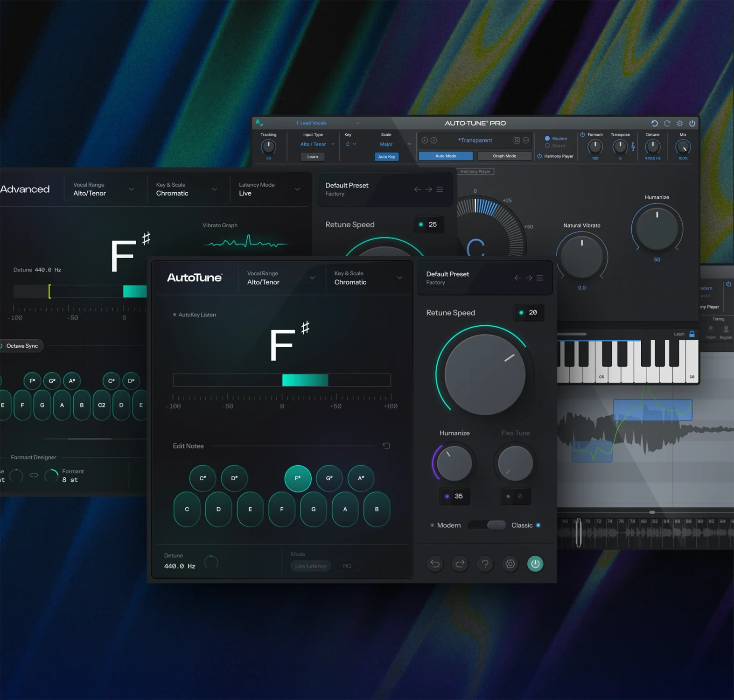This screenshot has width=734, height=700.
Task: Toggle the Modern/Classic switch in front AutoTune window
Action: click(486, 525)
